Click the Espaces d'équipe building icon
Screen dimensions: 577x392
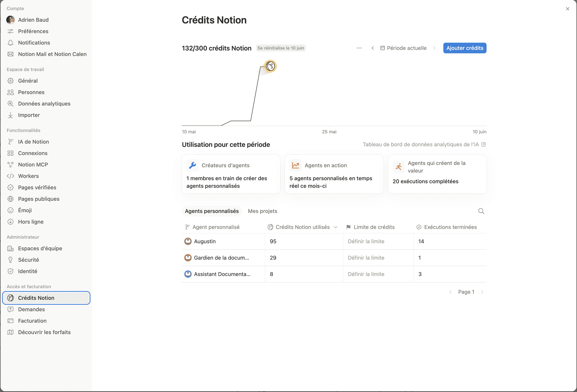[10, 248]
